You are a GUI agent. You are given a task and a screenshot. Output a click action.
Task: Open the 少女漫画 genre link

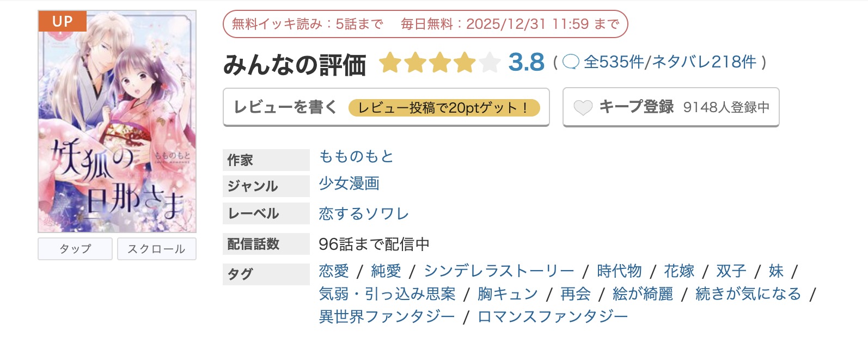coord(349,183)
